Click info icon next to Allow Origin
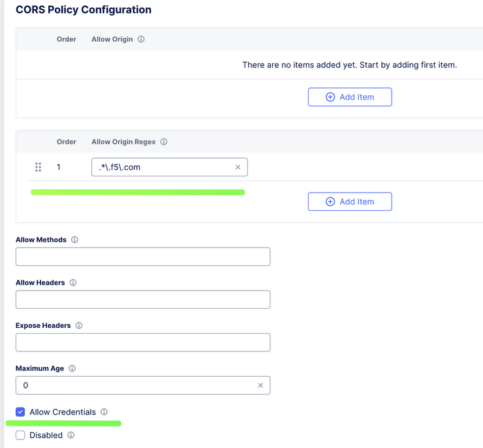 point(141,39)
